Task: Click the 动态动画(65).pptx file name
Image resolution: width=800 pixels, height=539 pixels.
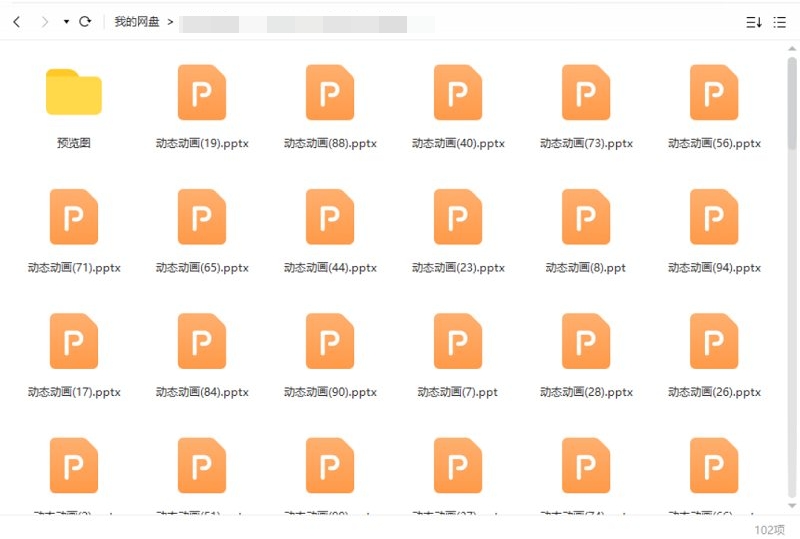Action: point(202,268)
